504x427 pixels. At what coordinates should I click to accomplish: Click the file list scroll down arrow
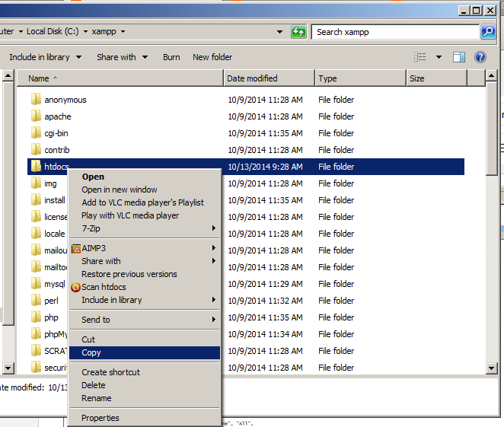(x=492, y=368)
